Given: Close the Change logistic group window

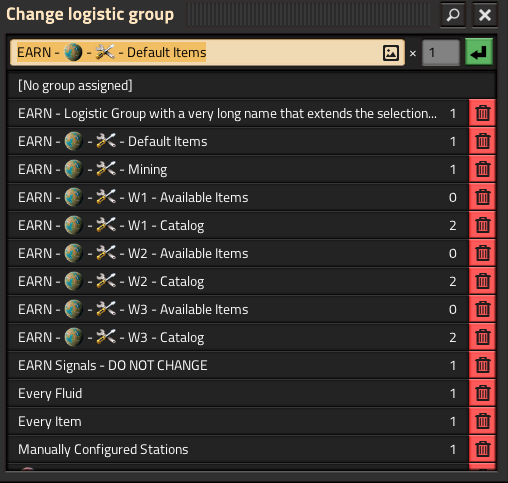Looking at the screenshot, I should point(485,14).
